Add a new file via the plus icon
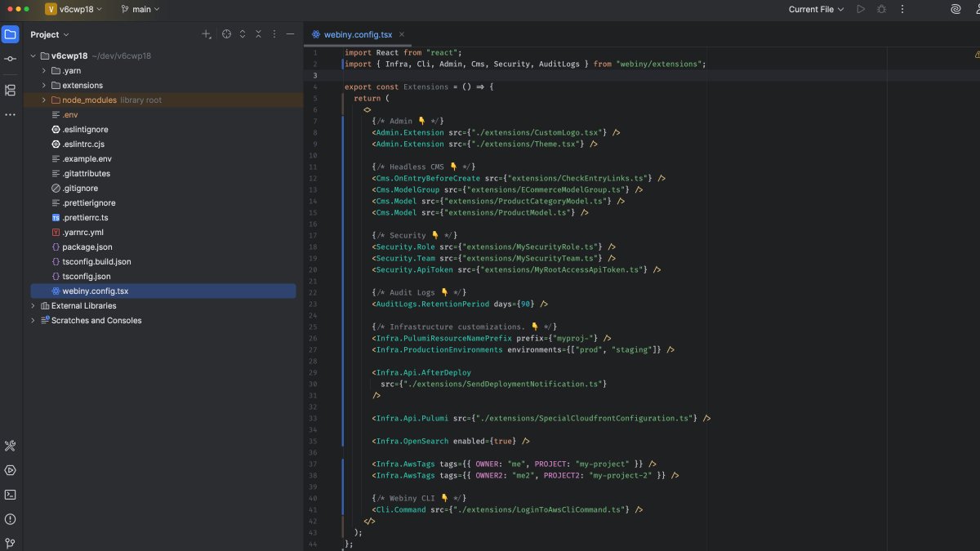 pos(207,33)
